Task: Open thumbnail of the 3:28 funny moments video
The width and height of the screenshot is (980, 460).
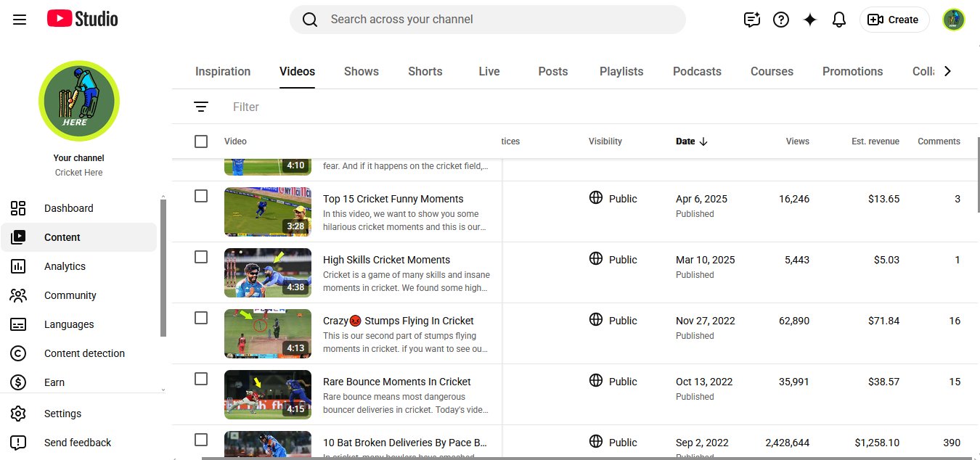Action: tap(268, 212)
